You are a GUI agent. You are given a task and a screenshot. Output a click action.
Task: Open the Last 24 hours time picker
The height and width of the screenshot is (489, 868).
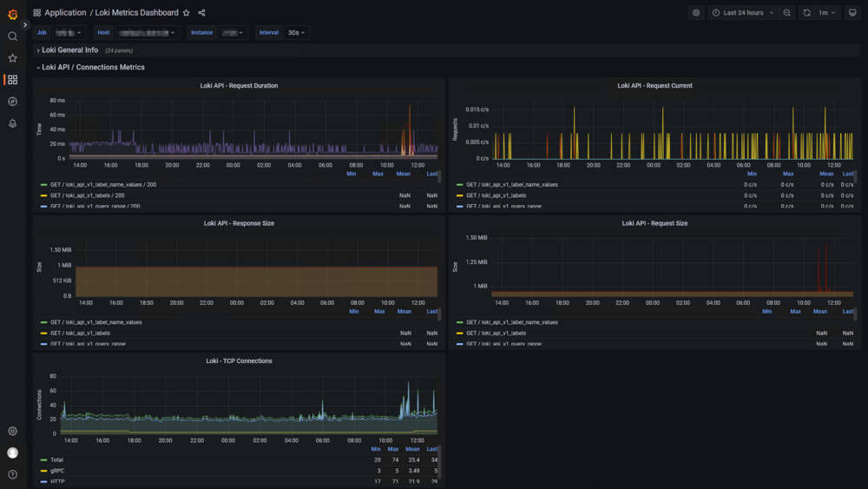744,13
